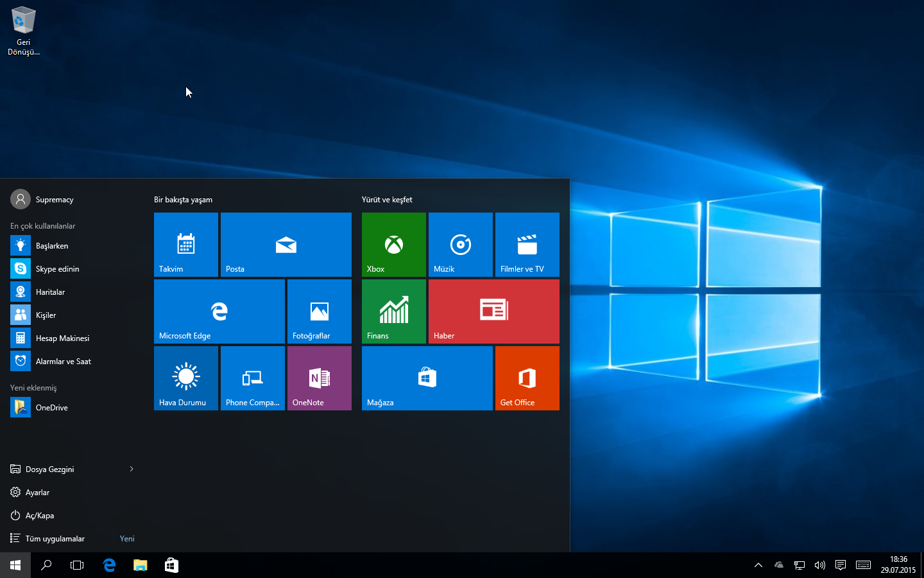The height and width of the screenshot is (578, 924).
Task: Open the Mağaza store tile
Action: coord(427,378)
